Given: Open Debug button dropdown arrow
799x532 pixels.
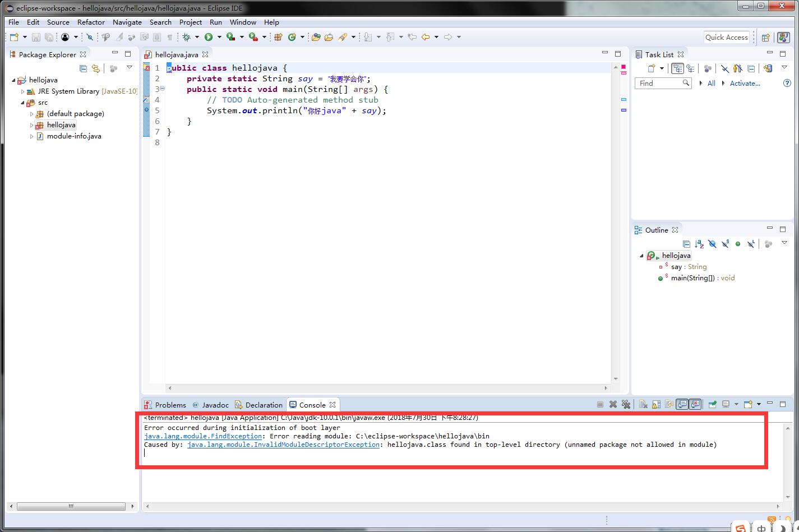Looking at the screenshot, I should pyautogui.click(x=197, y=37).
